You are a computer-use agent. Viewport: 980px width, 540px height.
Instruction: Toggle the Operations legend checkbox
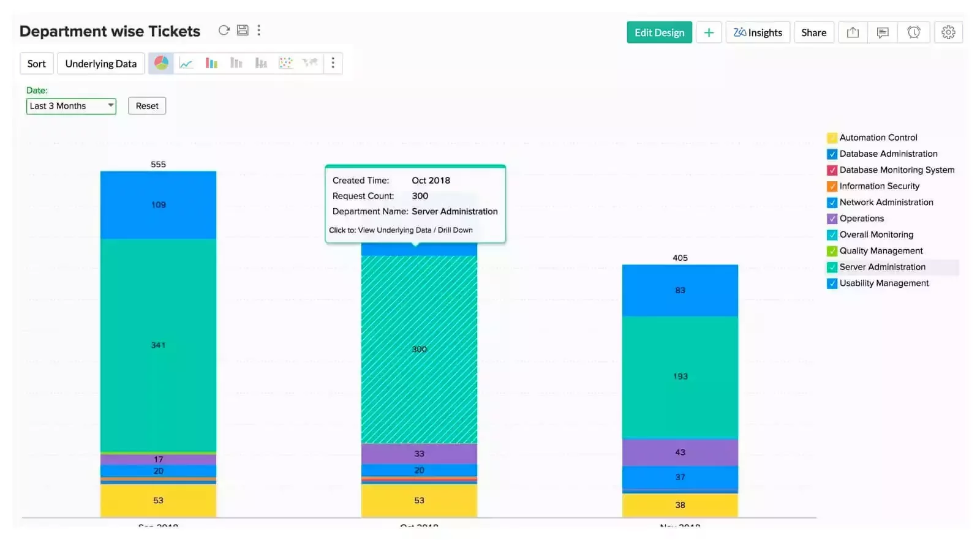click(832, 219)
